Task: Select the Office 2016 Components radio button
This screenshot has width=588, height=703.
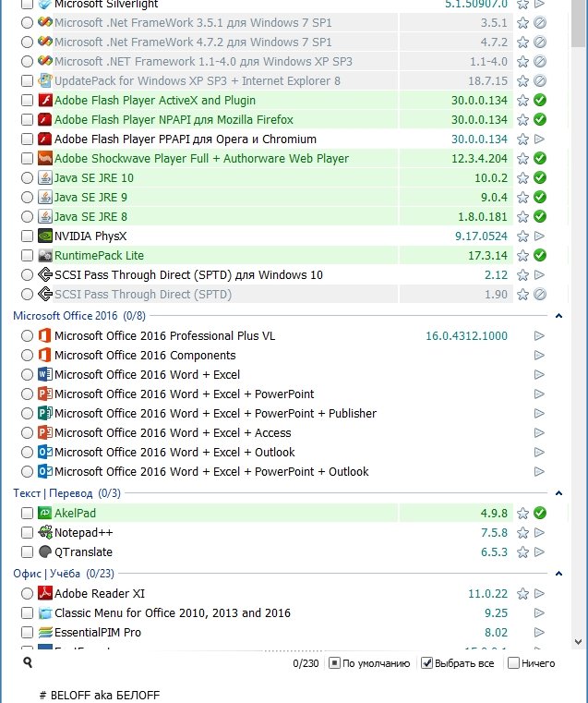Action: click(28, 355)
